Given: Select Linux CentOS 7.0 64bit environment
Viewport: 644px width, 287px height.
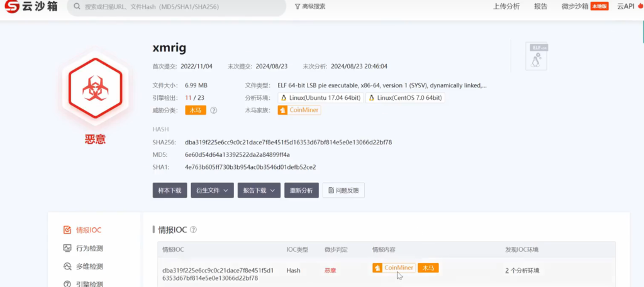Looking at the screenshot, I should [406, 98].
